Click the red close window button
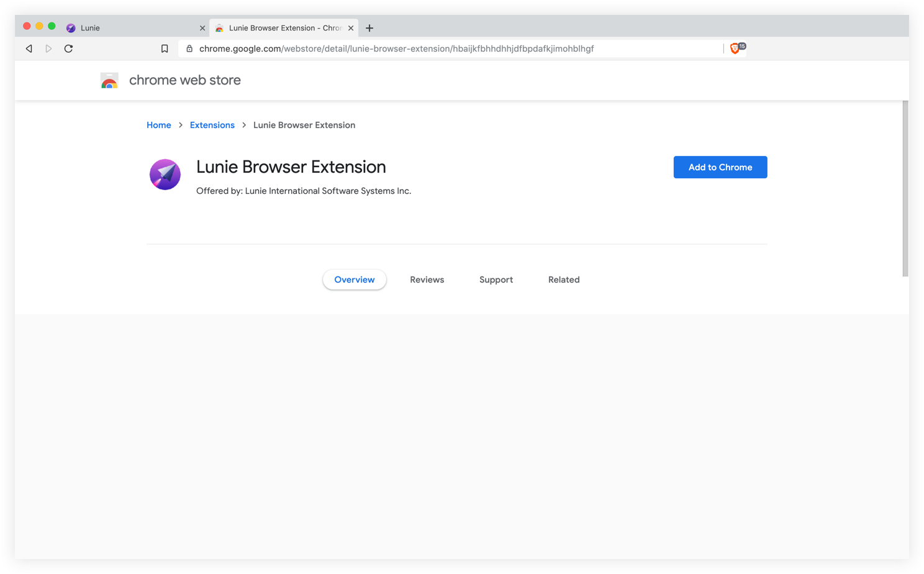 pos(27,26)
